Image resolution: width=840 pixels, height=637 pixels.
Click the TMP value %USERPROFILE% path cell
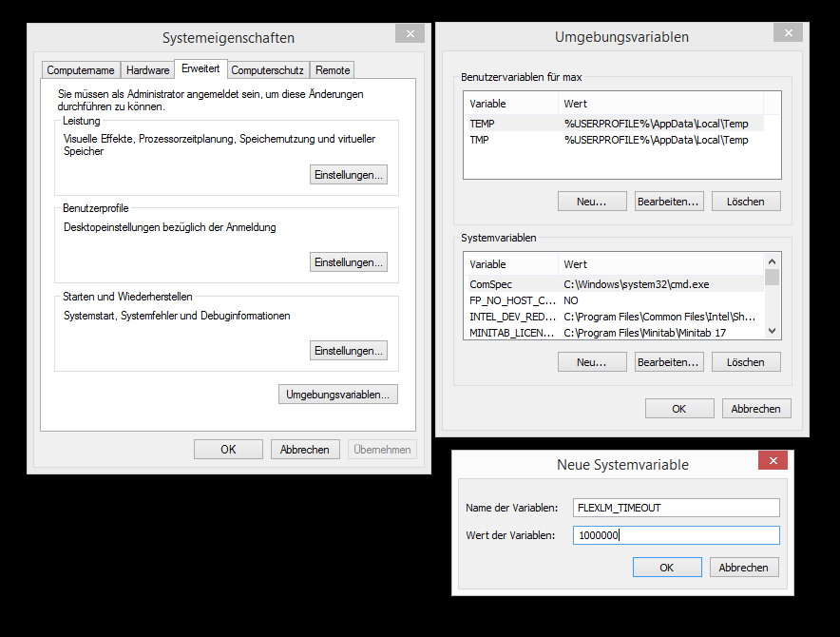pyautogui.click(x=656, y=140)
